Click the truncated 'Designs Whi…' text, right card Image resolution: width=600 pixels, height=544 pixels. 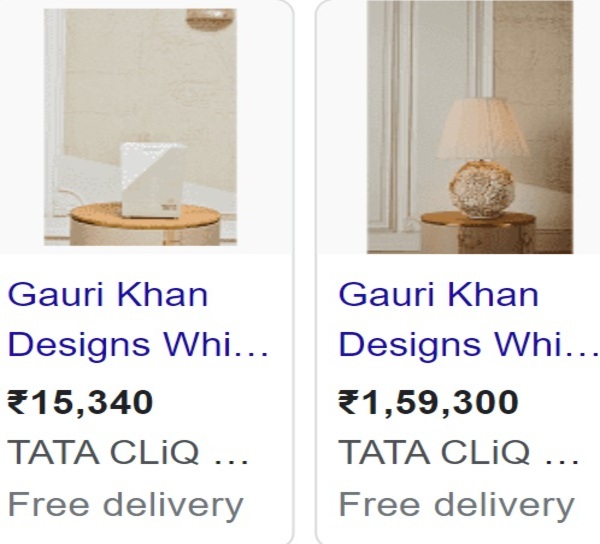point(469,344)
